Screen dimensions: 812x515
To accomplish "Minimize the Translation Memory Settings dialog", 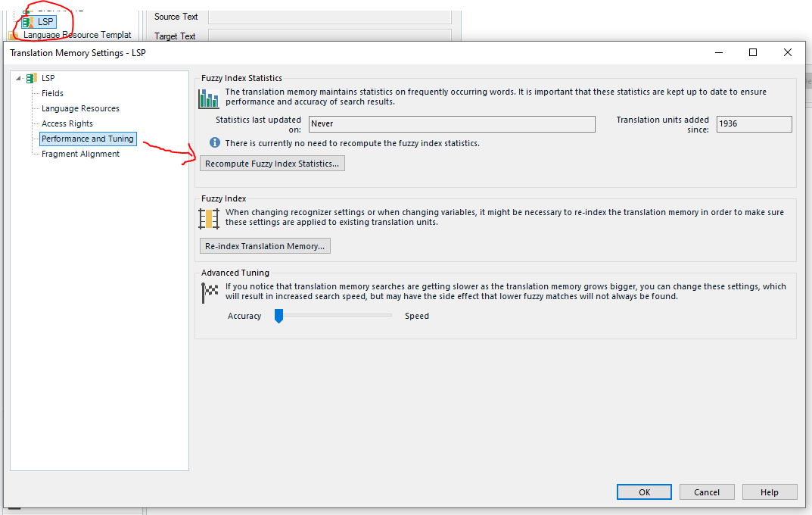I will [x=719, y=52].
